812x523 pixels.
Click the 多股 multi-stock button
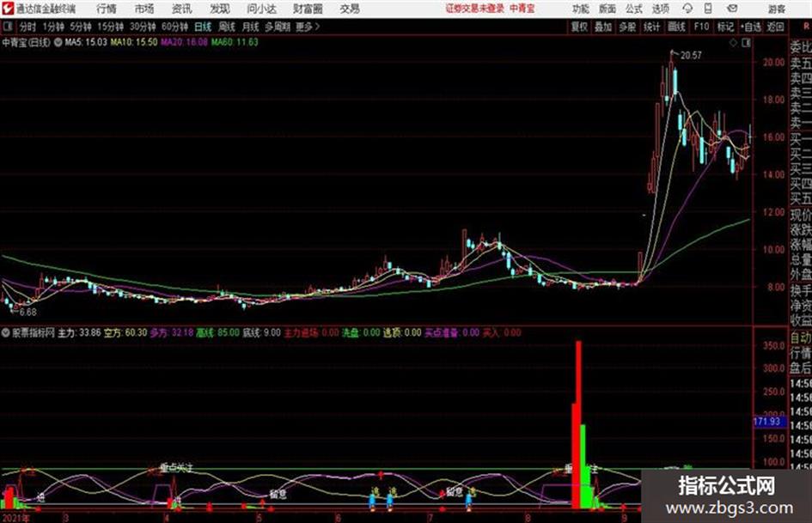point(627,27)
